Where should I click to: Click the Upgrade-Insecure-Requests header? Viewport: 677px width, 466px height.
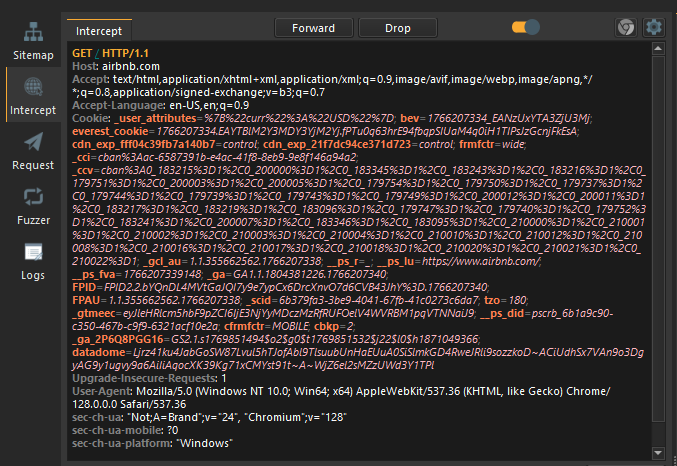(149, 378)
